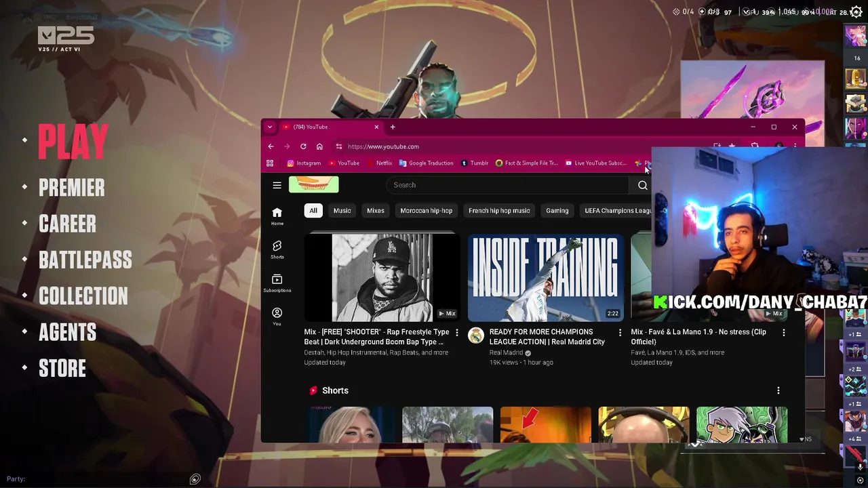This screenshot has height=488, width=868.
Task: Select the UEFA Champions League chip
Action: (617, 211)
